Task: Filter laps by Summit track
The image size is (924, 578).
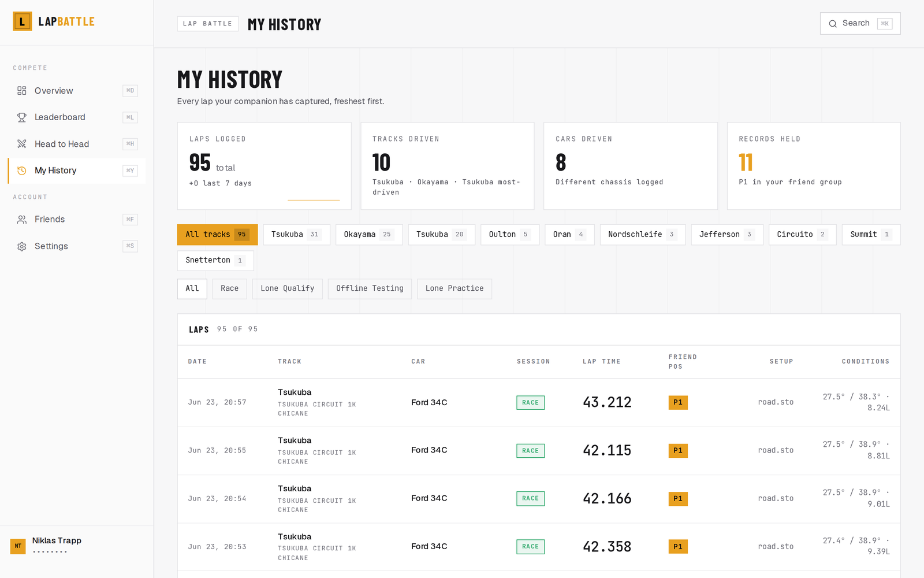Action: [871, 235]
